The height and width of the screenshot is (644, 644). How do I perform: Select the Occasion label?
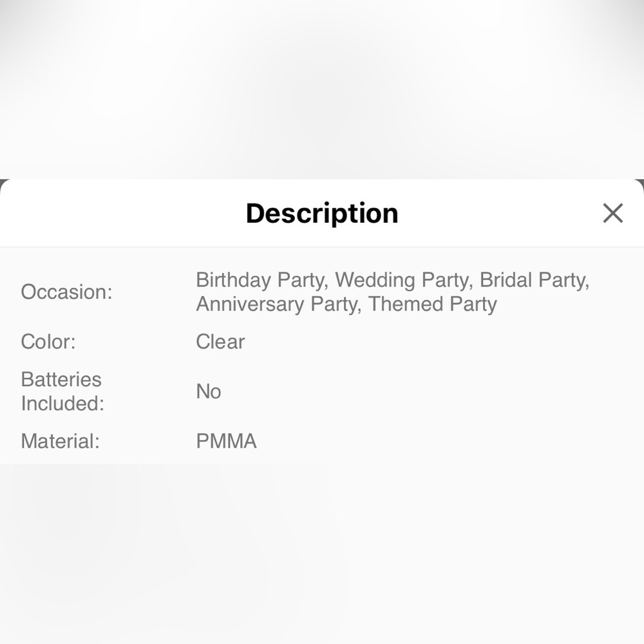(66, 292)
